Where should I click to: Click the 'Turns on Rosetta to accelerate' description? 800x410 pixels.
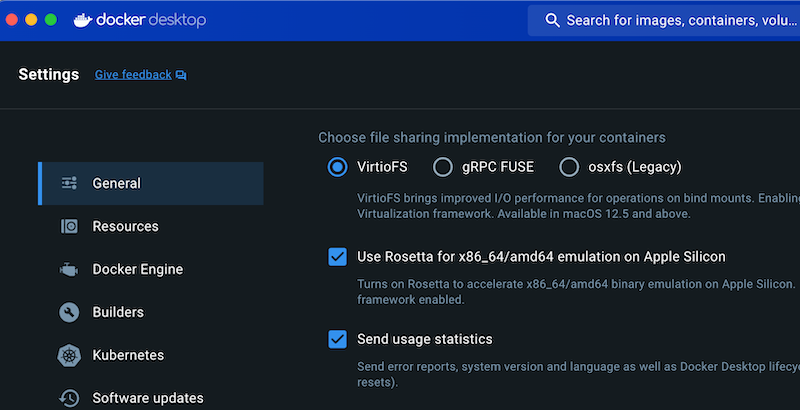click(x=577, y=292)
